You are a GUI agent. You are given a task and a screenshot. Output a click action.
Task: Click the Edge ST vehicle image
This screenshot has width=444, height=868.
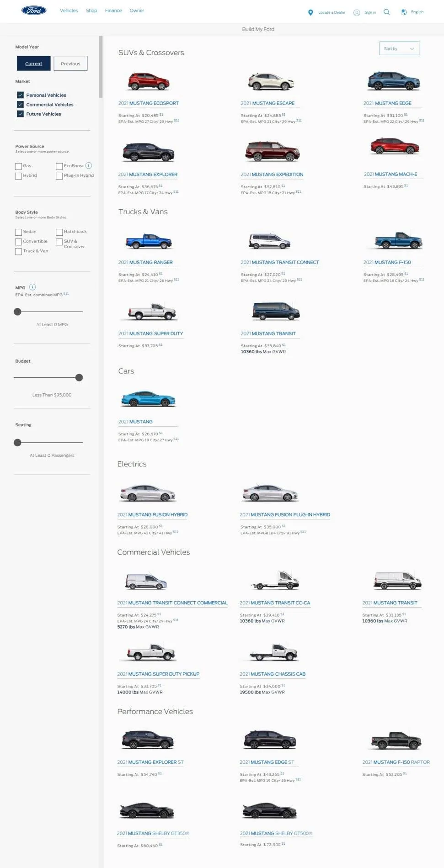tap(270, 740)
